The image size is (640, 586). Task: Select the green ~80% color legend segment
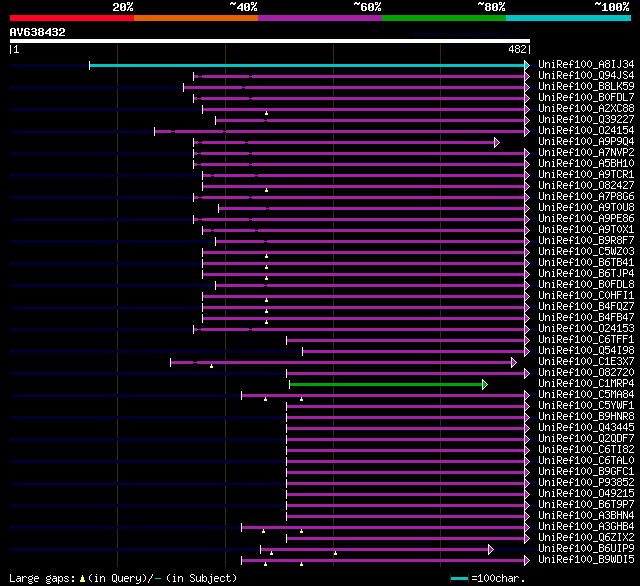[x=444, y=18]
